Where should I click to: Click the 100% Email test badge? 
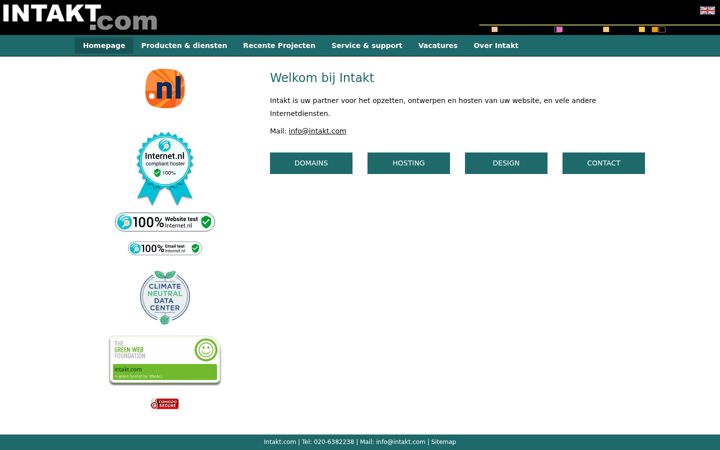(x=165, y=248)
